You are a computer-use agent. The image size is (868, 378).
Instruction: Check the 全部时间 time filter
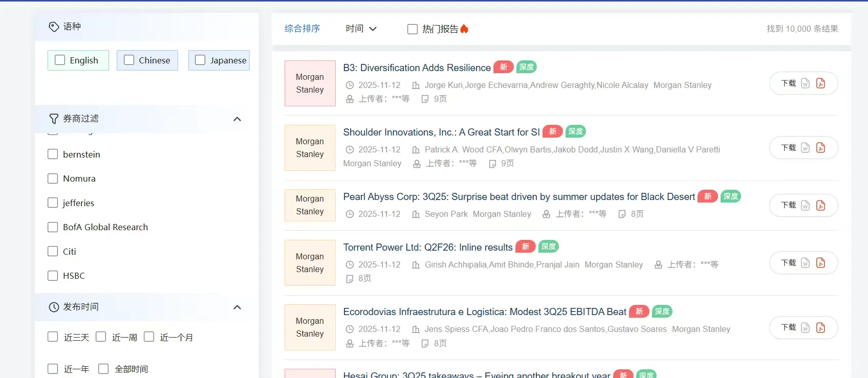click(103, 369)
